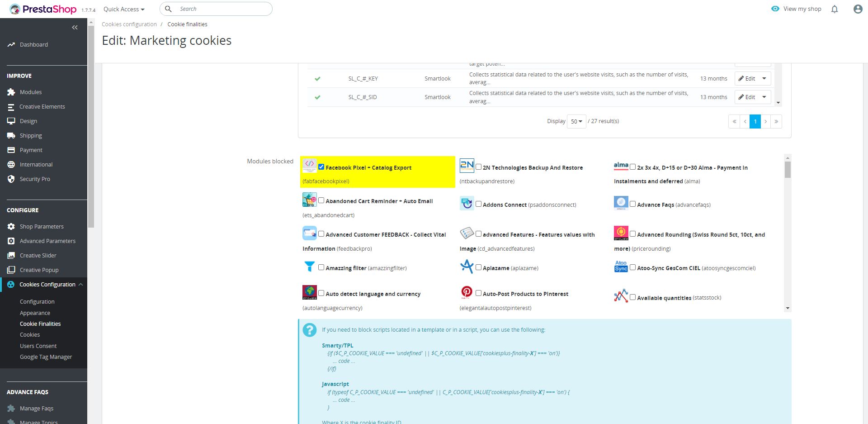868x424 pixels.
Task: Open the notifications bell
Action: pyautogui.click(x=835, y=9)
